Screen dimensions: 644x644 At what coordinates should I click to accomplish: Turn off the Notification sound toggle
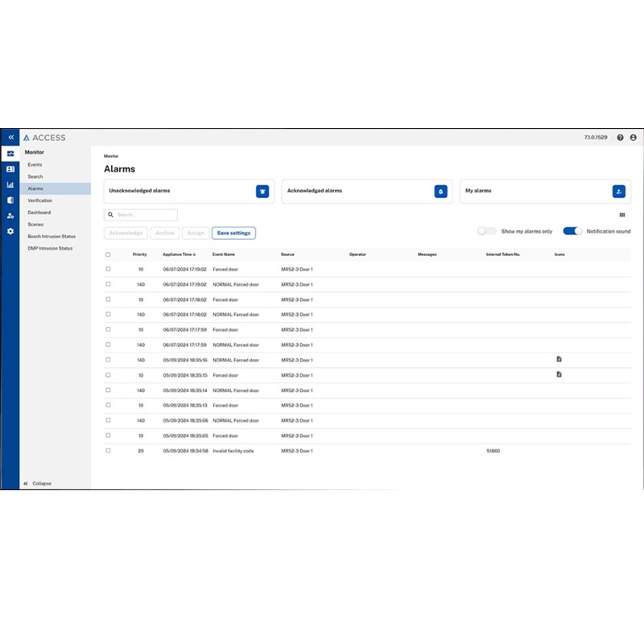[x=572, y=231]
